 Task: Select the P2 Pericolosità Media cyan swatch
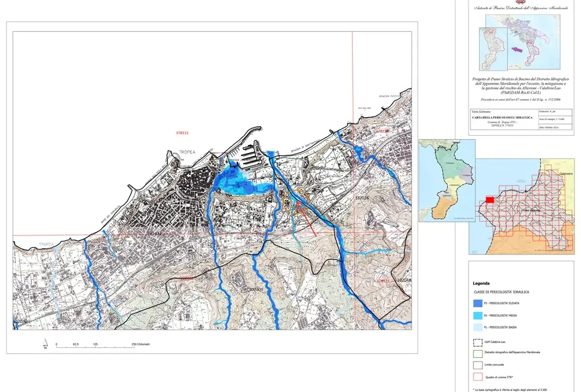(x=478, y=316)
